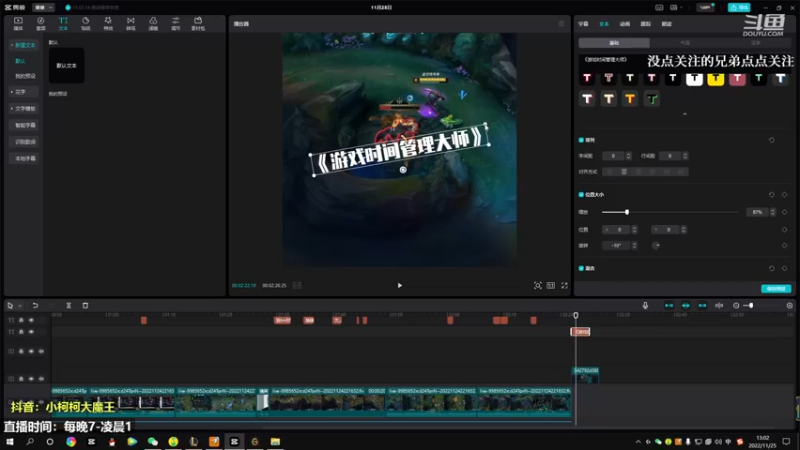Select 我的预设 in left sidebar
The image size is (800, 450).
[x=26, y=76]
